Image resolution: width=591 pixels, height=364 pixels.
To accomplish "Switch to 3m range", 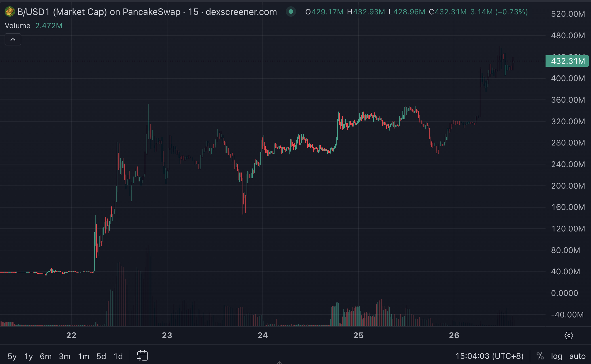I will pyautogui.click(x=65, y=357).
